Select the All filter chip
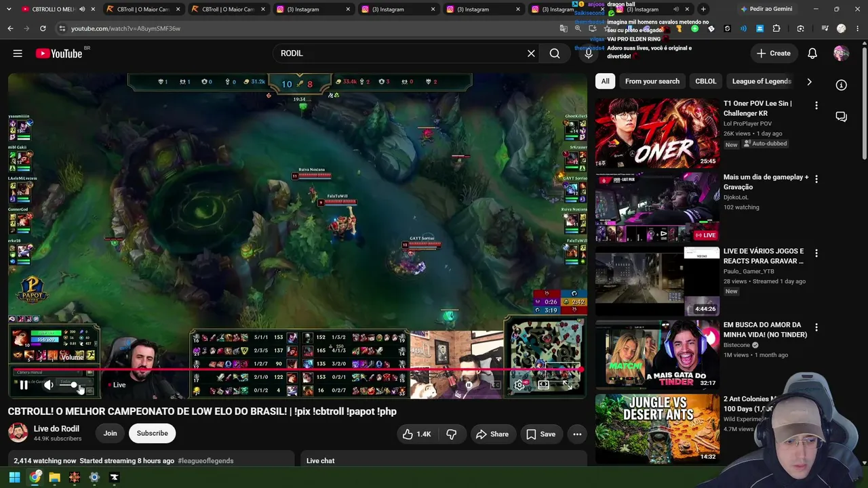Image resolution: width=868 pixels, height=488 pixels. pos(605,81)
